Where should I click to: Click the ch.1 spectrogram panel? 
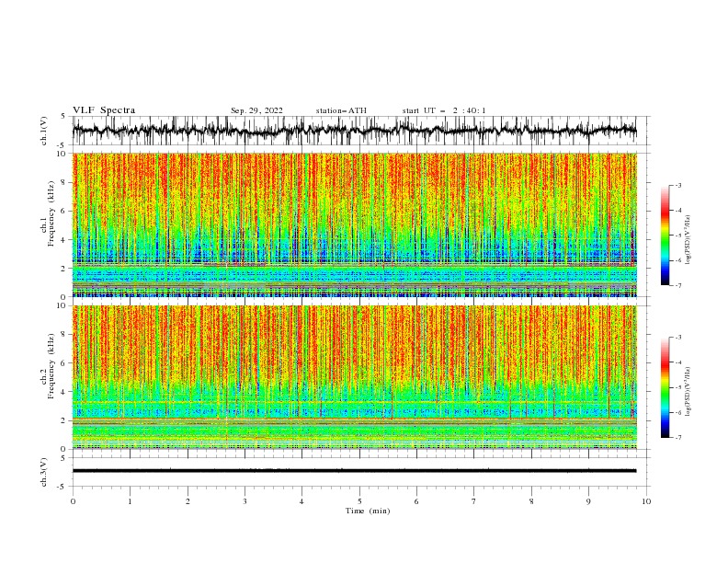(x=355, y=224)
